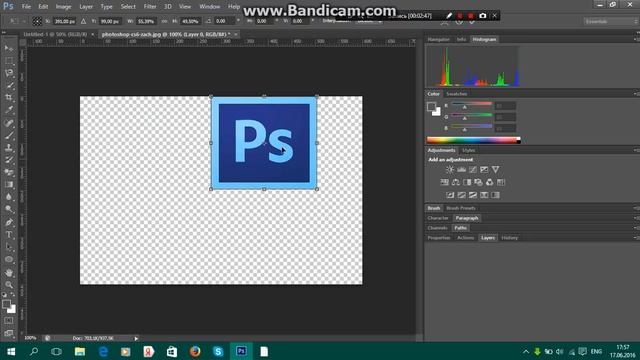Open the Adjustments panel options menu
The width and height of the screenshot is (640, 360).
[636, 150]
